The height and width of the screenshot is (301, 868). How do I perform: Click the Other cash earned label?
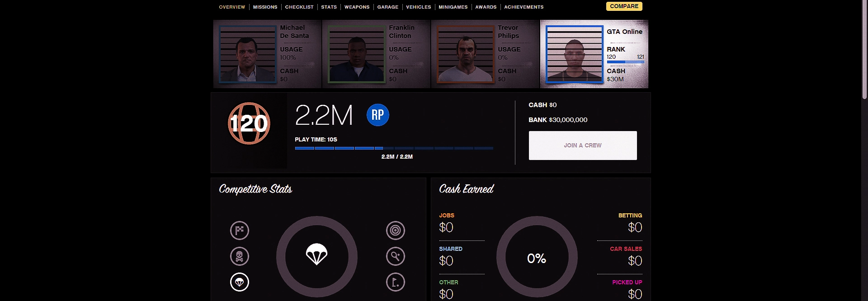coord(448,282)
